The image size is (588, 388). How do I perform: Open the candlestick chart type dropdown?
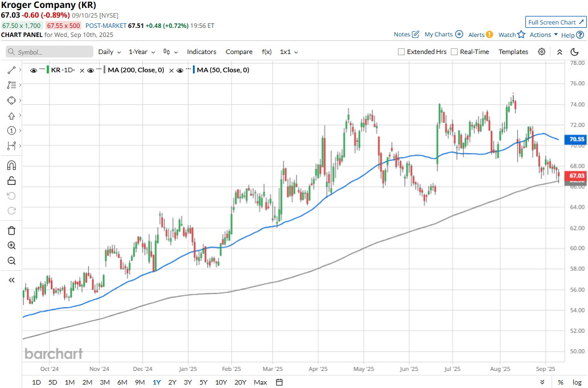coord(170,52)
